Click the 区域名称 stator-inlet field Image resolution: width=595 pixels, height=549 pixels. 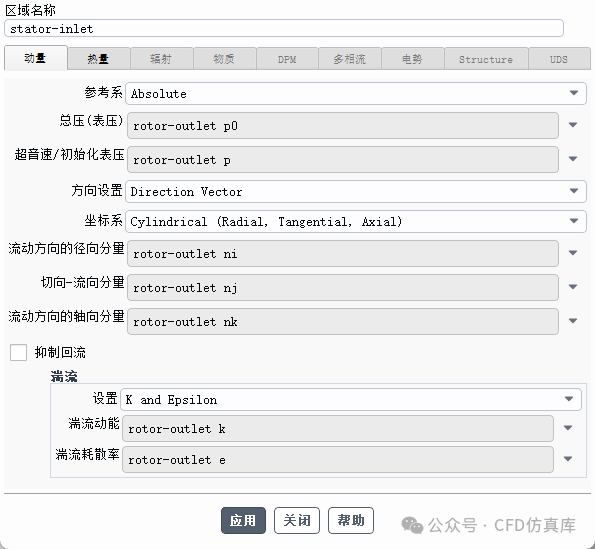[x=284, y=28]
